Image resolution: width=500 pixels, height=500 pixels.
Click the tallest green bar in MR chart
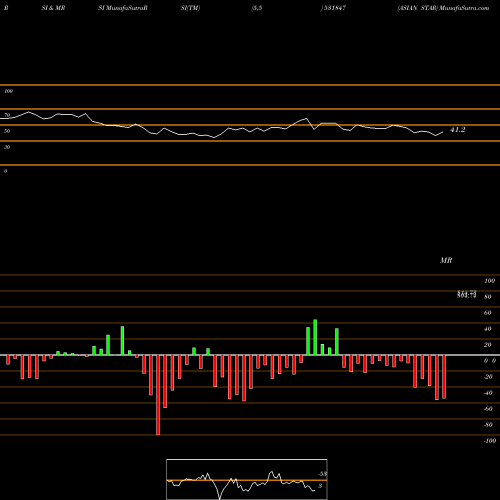point(315,337)
